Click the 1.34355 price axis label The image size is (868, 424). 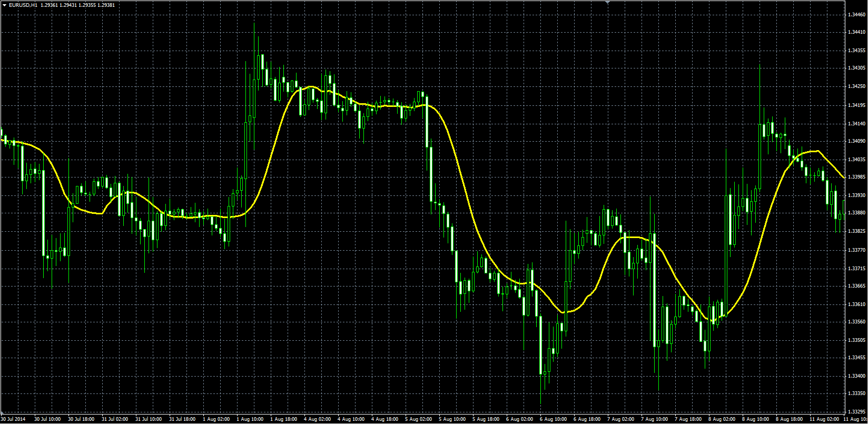coord(857,51)
